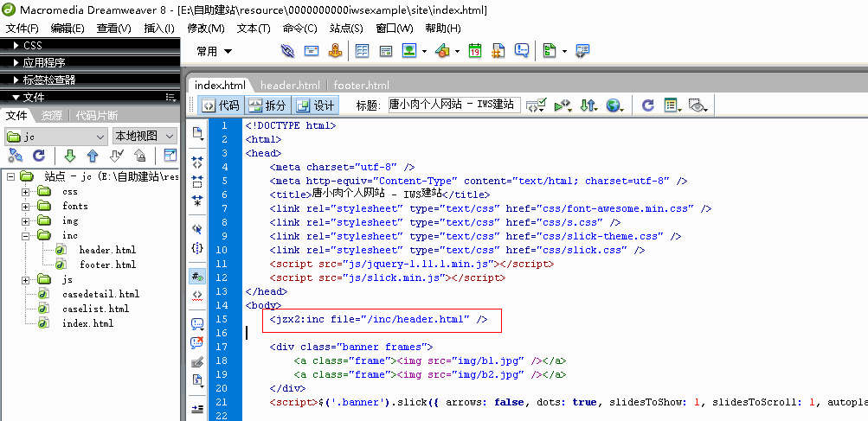Put files with blue up arrow
This screenshot has width=868, height=421.
coord(93,156)
